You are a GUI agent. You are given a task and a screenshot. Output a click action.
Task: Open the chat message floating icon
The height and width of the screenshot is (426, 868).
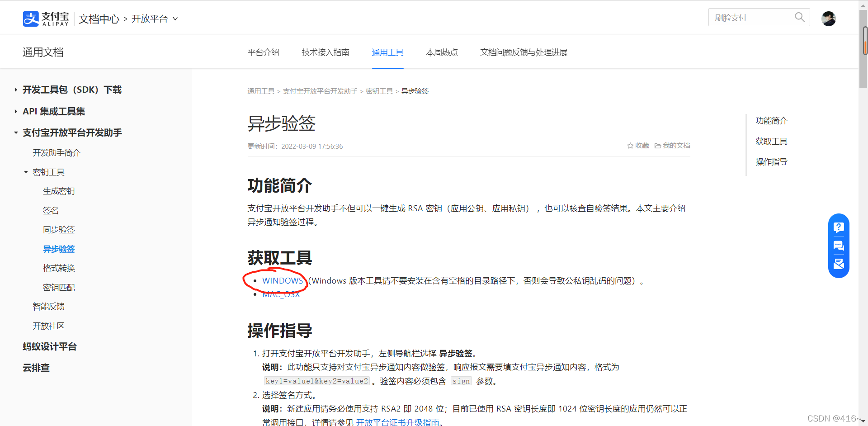click(839, 246)
